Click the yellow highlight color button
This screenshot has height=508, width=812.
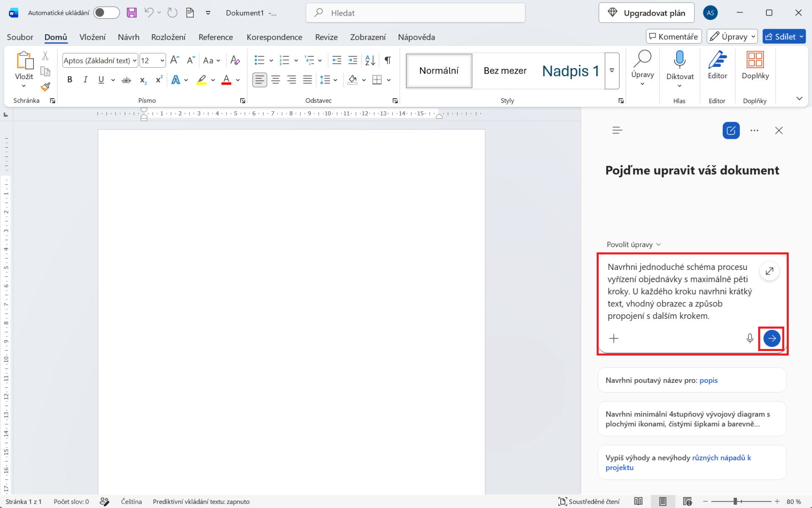click(x=201, y=80)
